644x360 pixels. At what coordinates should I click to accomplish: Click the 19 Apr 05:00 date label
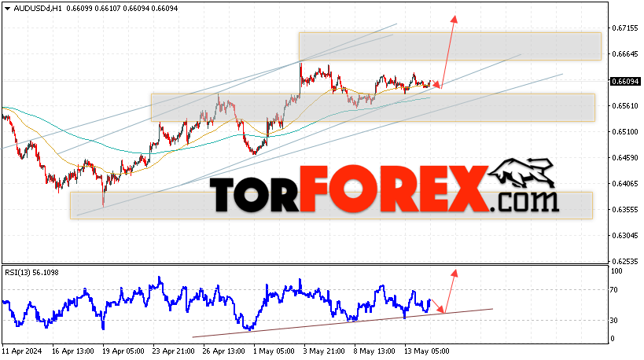[123, 351]
